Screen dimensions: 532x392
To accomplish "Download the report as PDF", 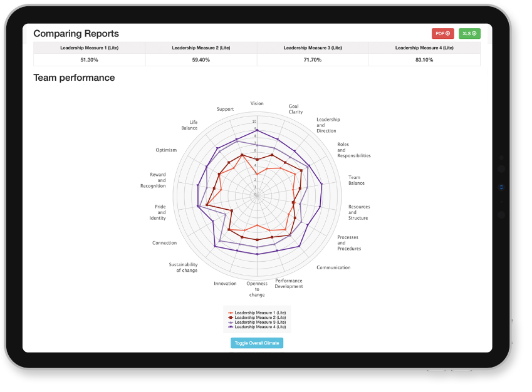I will [x=442, y=34].
